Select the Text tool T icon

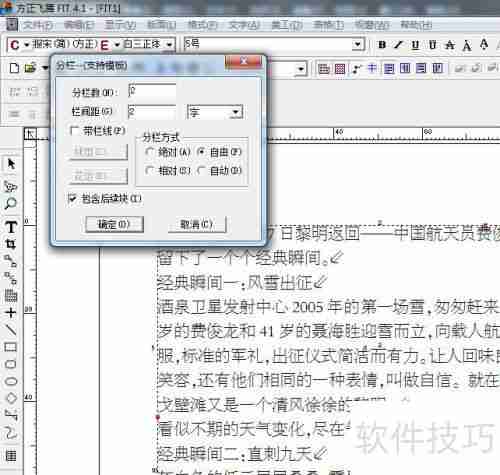tap(11, 227)
